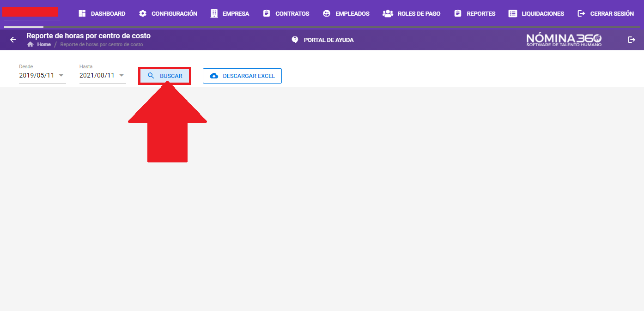Screen dimensions: 644x311
Task: Expand the Hasta date dropdown arrow
Action: [122, 76]
